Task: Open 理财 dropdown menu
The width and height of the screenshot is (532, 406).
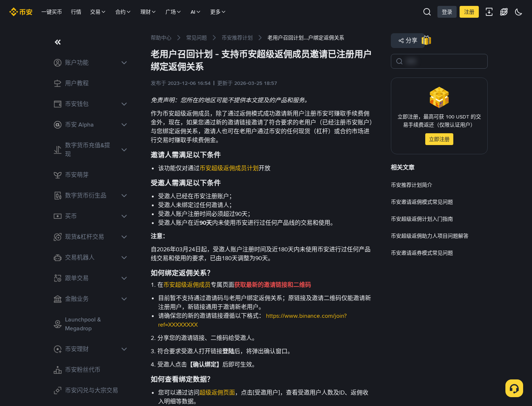Action: click(148, 12)
